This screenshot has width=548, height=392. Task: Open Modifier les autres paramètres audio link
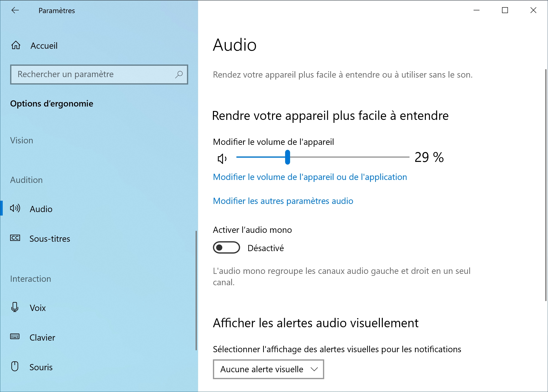(x=283, y=201)
